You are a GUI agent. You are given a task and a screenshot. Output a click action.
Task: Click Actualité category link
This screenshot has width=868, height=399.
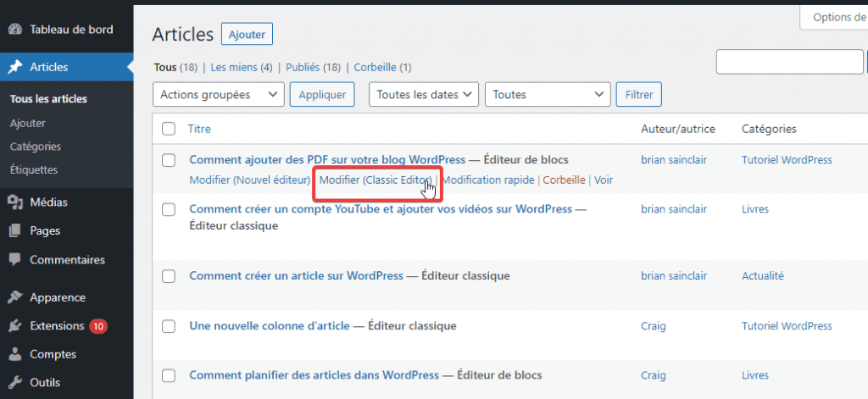tap(763, 275)
